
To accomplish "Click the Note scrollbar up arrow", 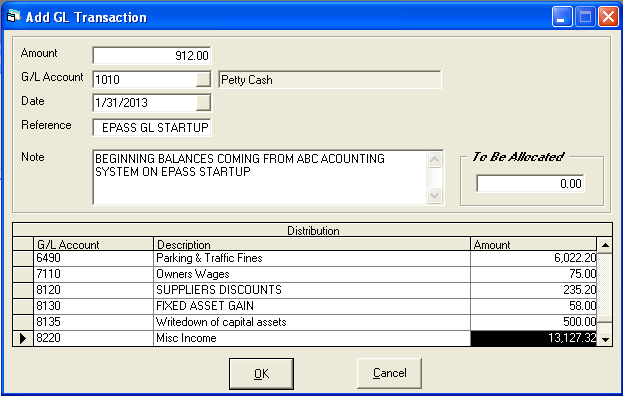I will point(435,160).
